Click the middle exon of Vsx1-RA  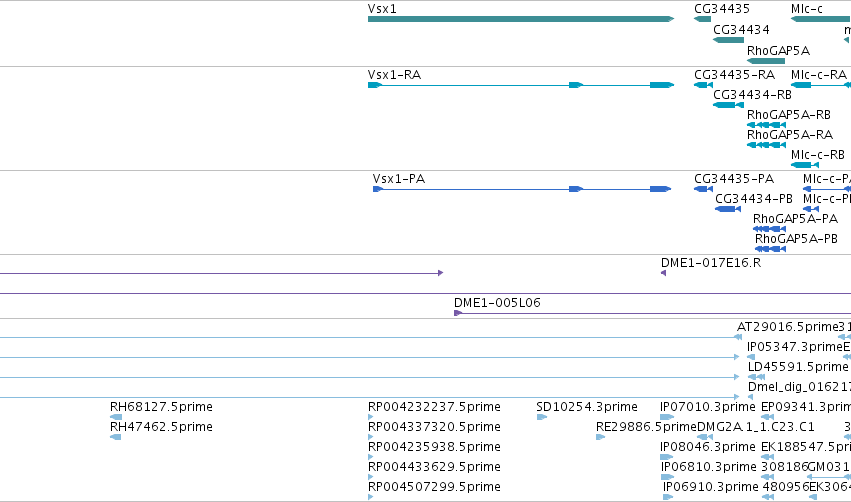click(x=576, y=85)
